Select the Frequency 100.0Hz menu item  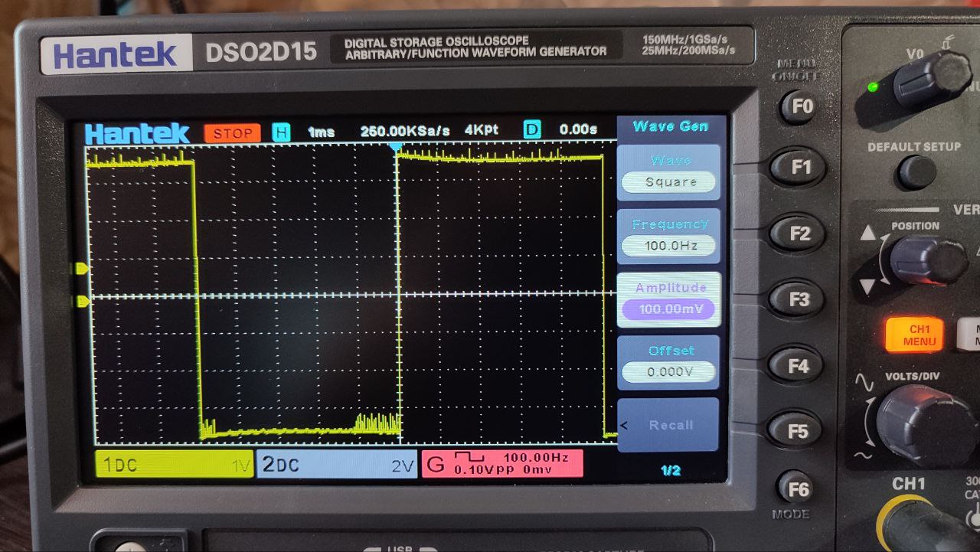pos(669,236)
